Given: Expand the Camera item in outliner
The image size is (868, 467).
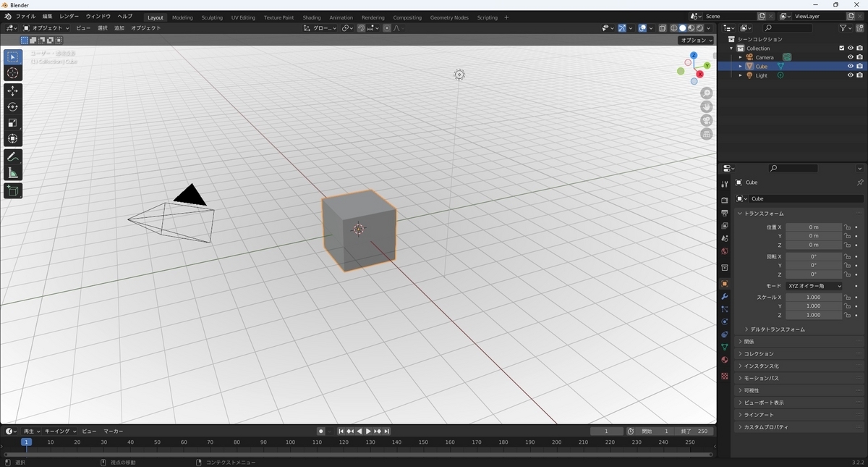Looking at the screenshot, I should tap(740, 57).
